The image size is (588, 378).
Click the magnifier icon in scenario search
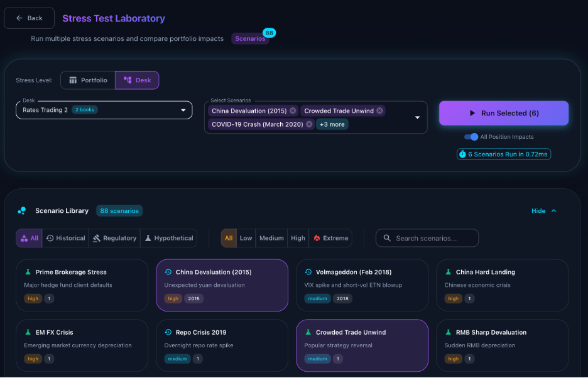point(387,238)
